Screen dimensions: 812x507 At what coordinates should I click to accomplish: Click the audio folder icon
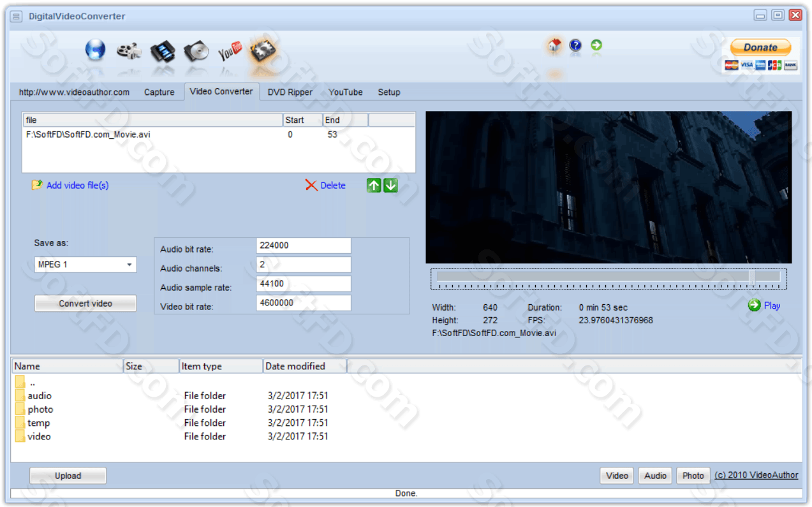(20, 395)
